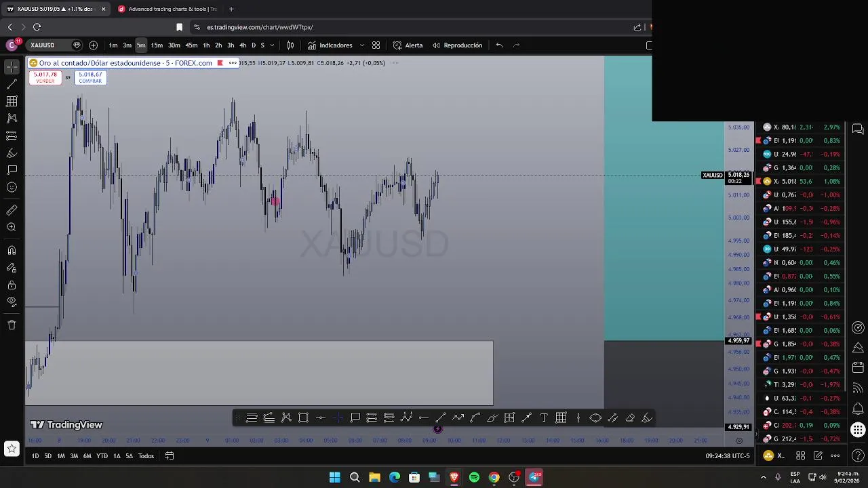Switch to 30m timeframe
This screenshot has width=868, height=488.
(174, 45)
